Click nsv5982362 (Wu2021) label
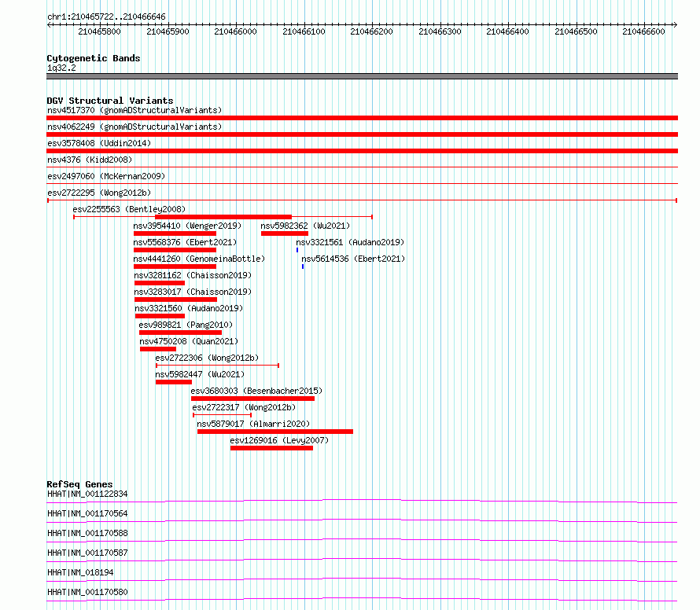 [305, 226]
